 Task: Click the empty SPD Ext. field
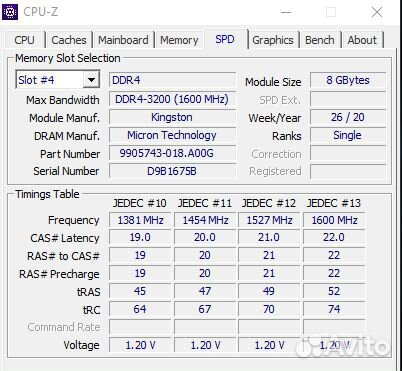pos(348,99)
